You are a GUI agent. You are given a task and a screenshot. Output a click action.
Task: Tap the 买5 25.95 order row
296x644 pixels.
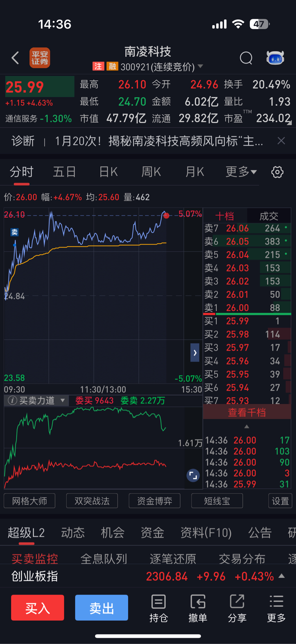click(247, 374)
